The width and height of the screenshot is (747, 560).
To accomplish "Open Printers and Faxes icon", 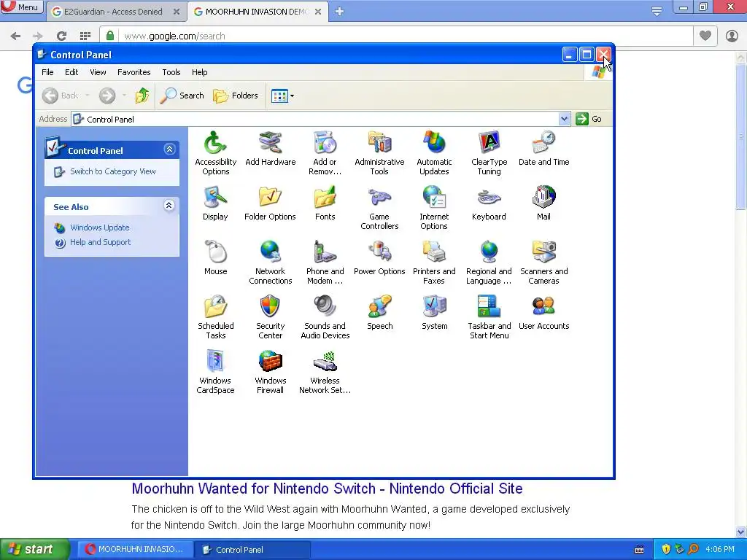I will pyautogui.click(x=434, y=262).
